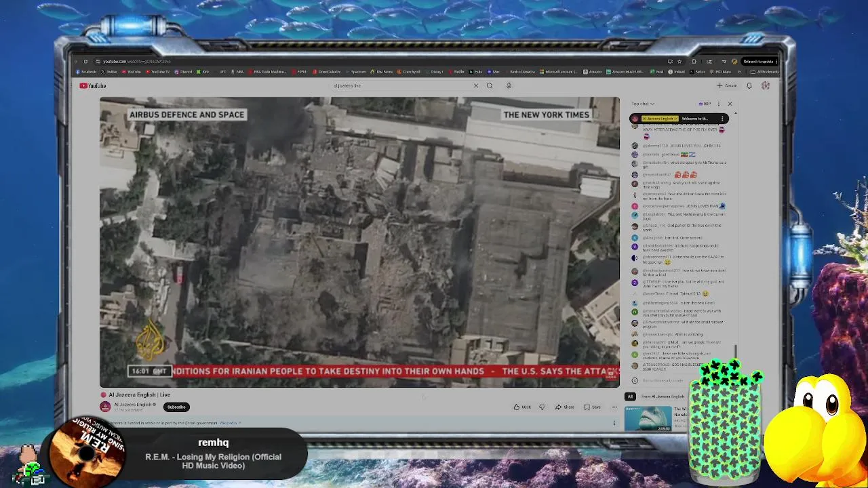868x488 pixels.
Task: Click the Al Jazeera English channel name
Action: [134, 405]
